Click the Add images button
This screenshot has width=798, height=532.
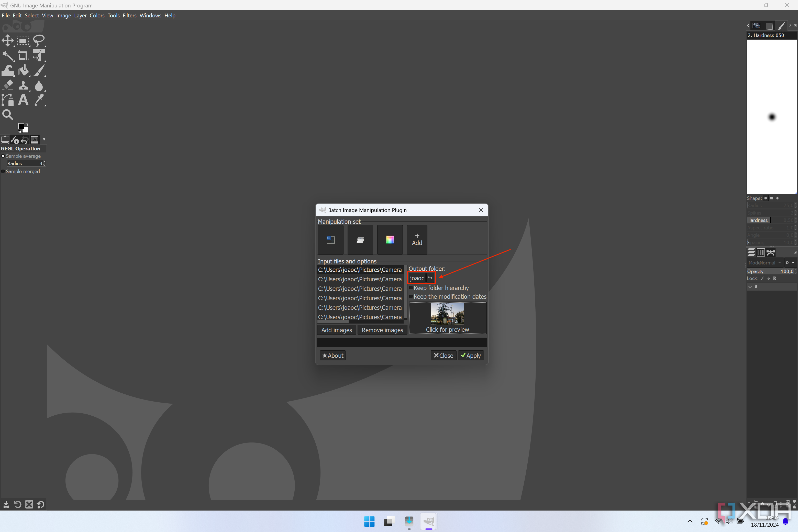point(336,329)
